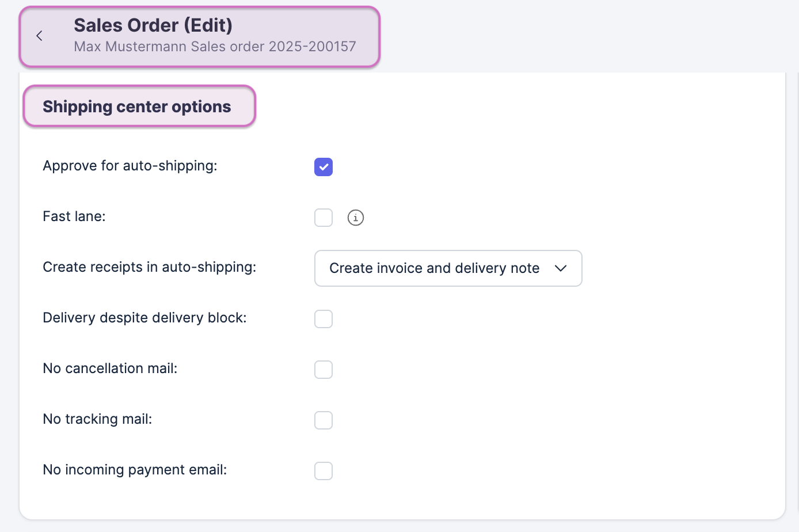The height and width of the screenshot is (532, 799).
Task: Click the dropdown chevron arrow
Action: [561, 268]
